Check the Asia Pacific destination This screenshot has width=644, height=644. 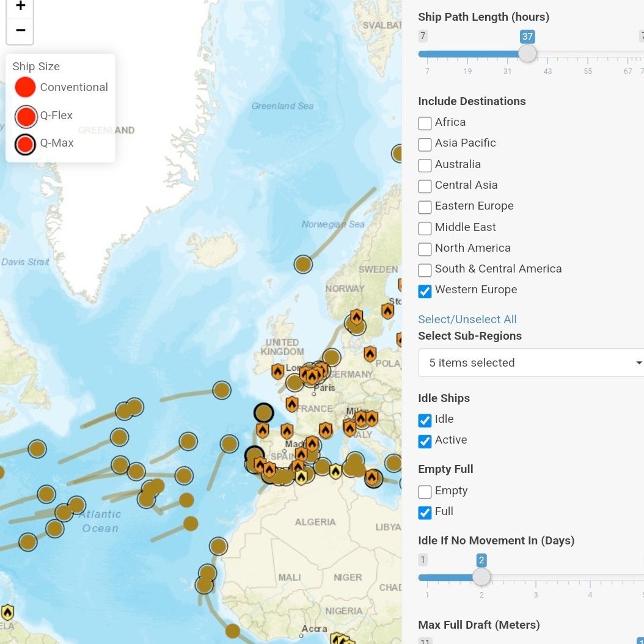425,144
